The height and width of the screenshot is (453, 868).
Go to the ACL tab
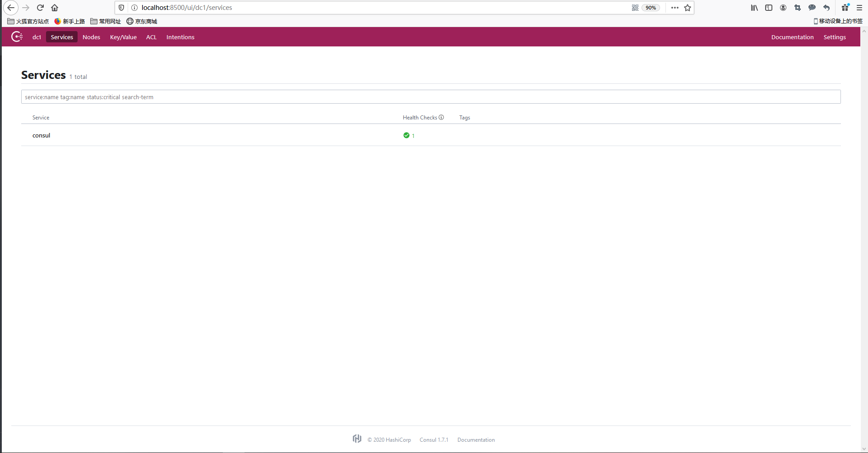[x=151, y=37]
